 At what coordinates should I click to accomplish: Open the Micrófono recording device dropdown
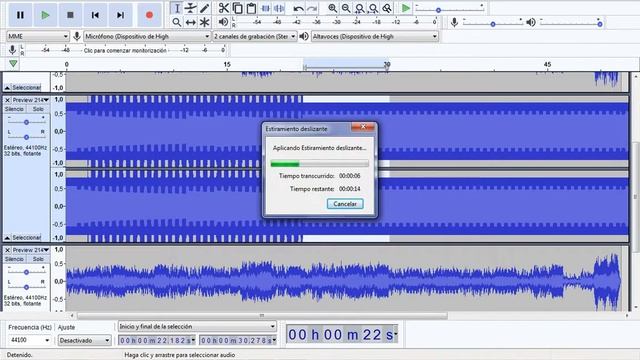pos(147,36)
